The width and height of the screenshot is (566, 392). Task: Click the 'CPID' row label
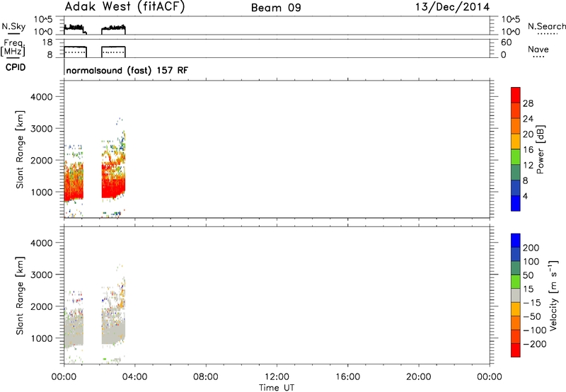click(x=16, y=67)
